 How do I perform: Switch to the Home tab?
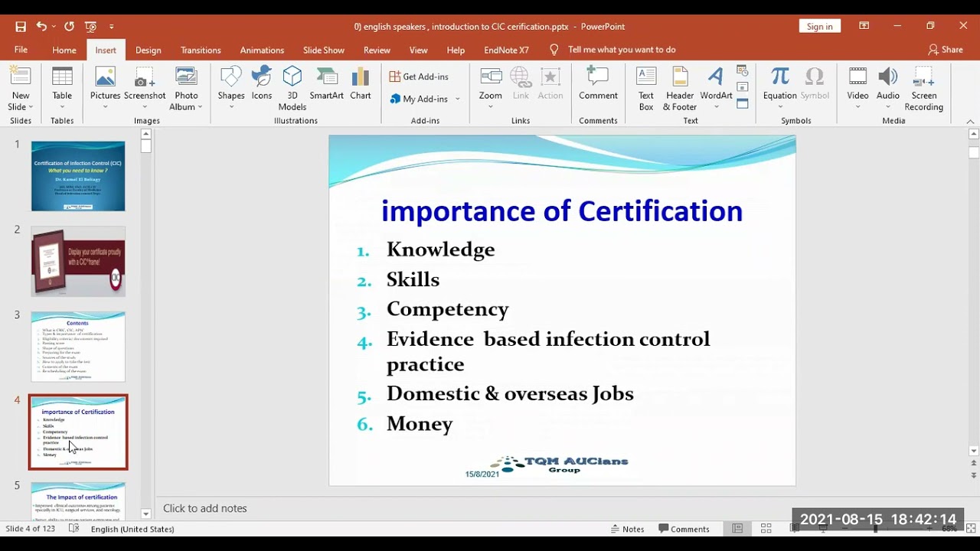(x=64, y=50)
